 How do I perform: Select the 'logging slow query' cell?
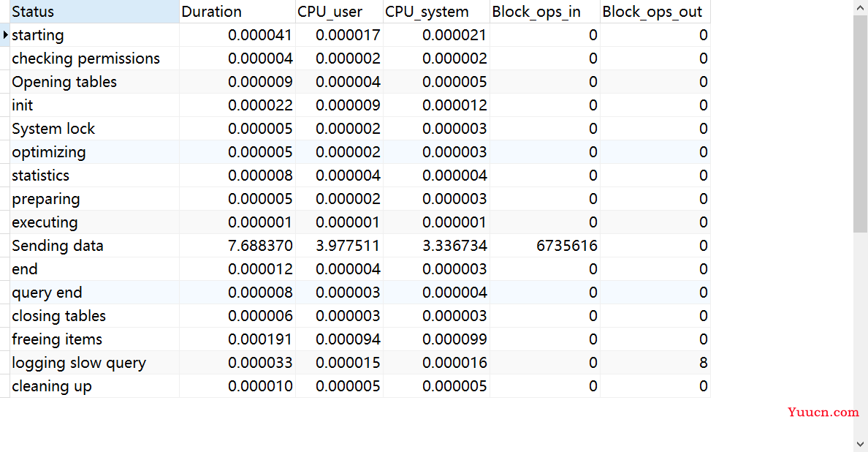95,363
